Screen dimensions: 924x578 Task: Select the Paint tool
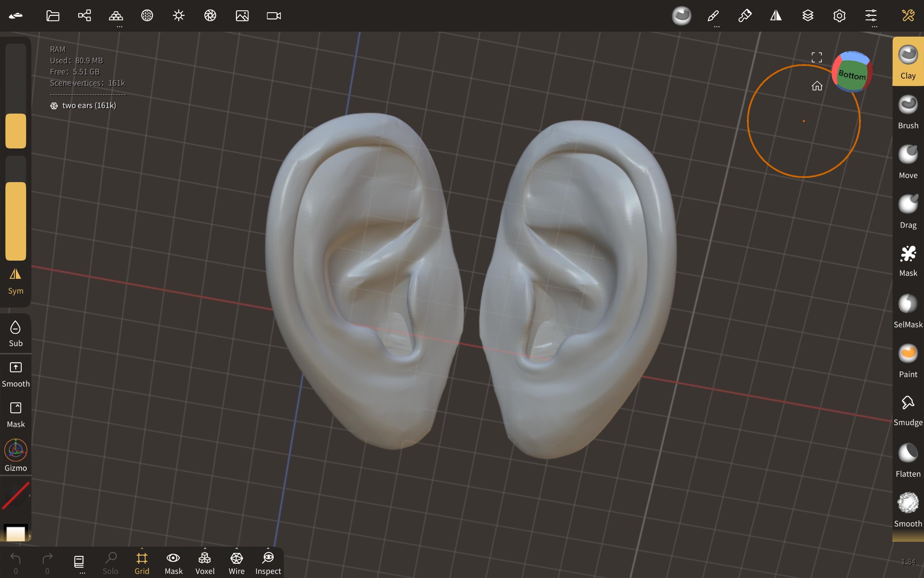[x=908, y=361]
